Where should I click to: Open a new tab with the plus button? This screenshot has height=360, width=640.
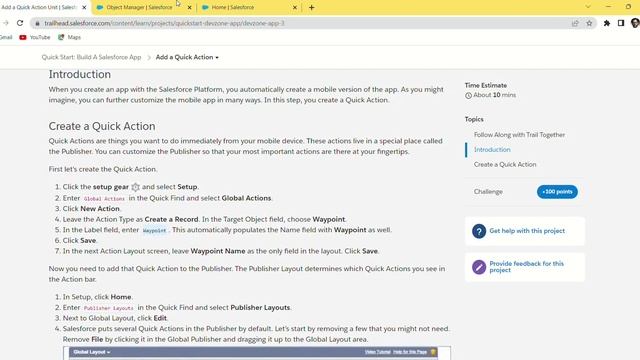click(311, 7)
